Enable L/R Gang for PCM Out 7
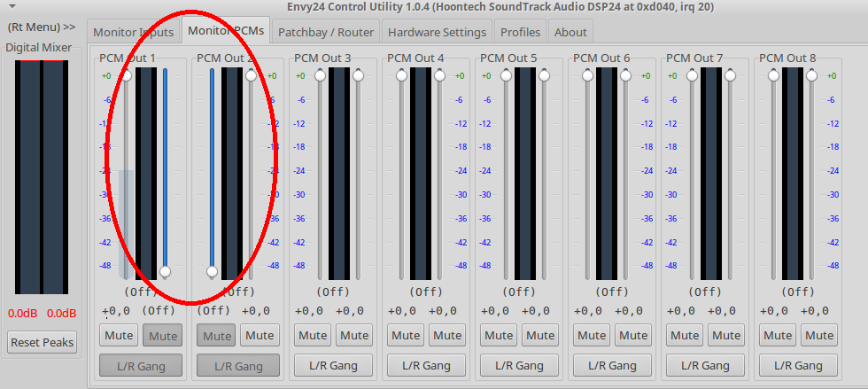Viewport: 868px width, 389px height. tap(705, 366)
